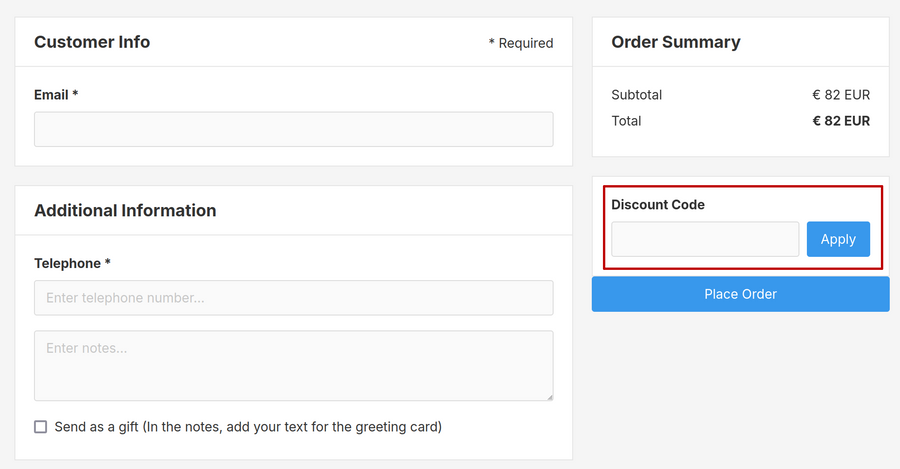Viewport: 900px width, 469px height.
Task: Apply the discount code
Action: pos(838,239)
